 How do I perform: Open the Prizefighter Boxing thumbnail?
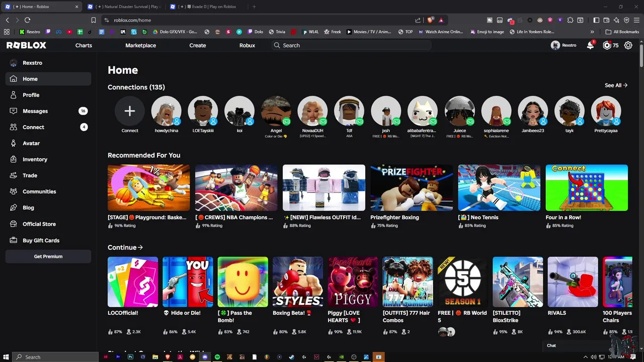click(412, 188)
